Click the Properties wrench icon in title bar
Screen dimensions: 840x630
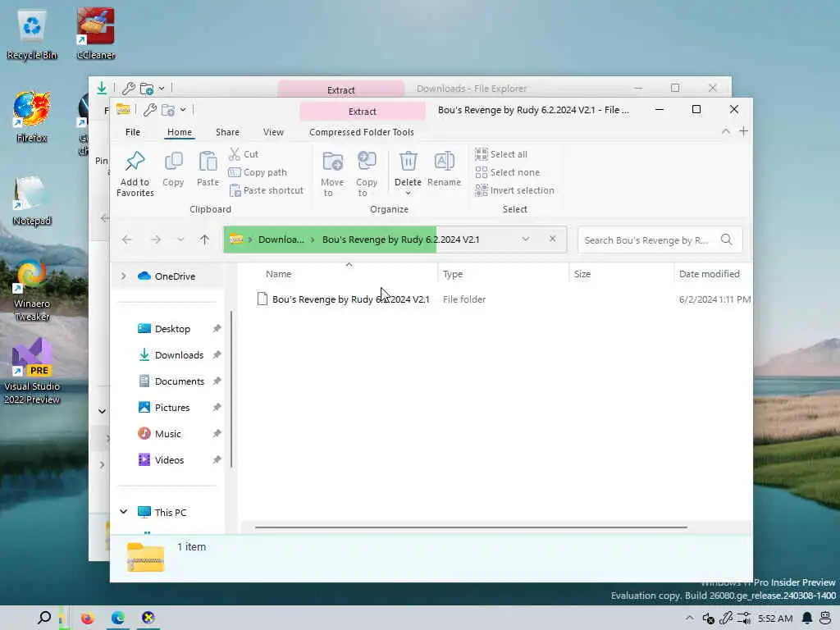(x=150, y=111)
